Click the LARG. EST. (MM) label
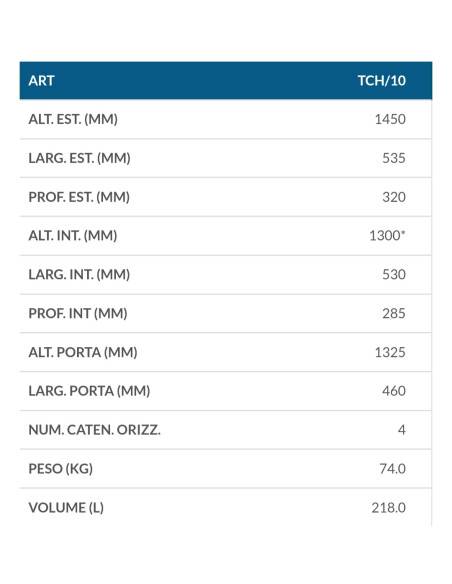This screenshot has width=452, height=584. [x=79, y=158]
